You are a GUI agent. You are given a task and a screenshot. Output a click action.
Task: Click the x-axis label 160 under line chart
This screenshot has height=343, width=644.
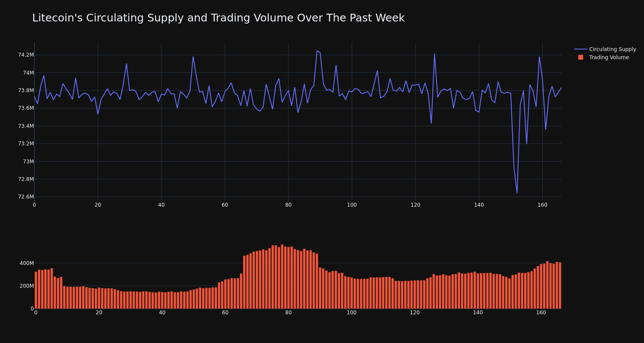tap(542, 205)
